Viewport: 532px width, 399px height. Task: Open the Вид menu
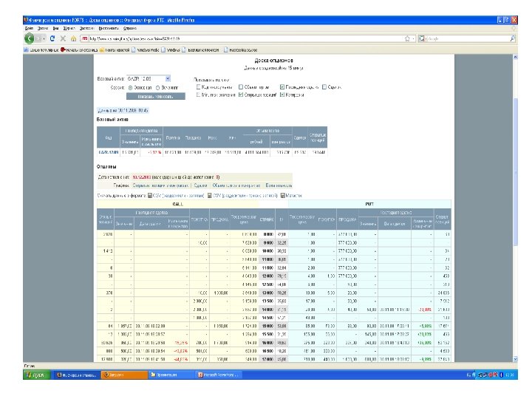[x=56, y=28]
